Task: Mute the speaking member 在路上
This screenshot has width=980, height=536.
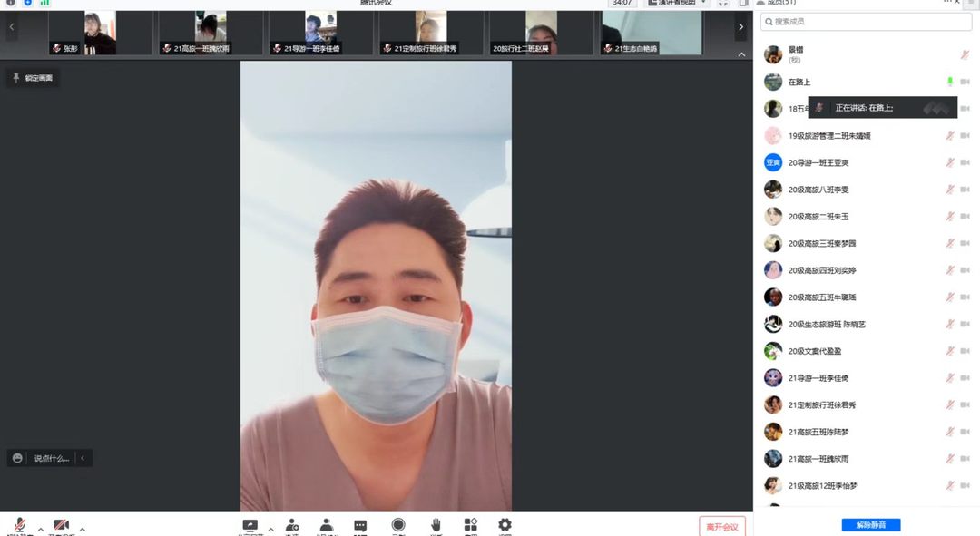Action: [x=950, y=82]
